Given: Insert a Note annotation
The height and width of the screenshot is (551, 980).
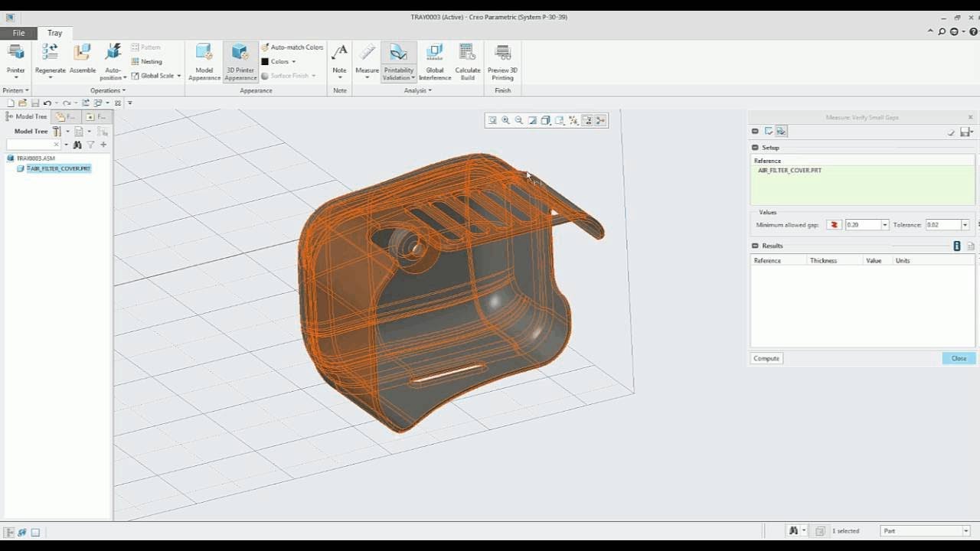Looking at the screenshot, I should pyautogui.click(x=339, y=60).
